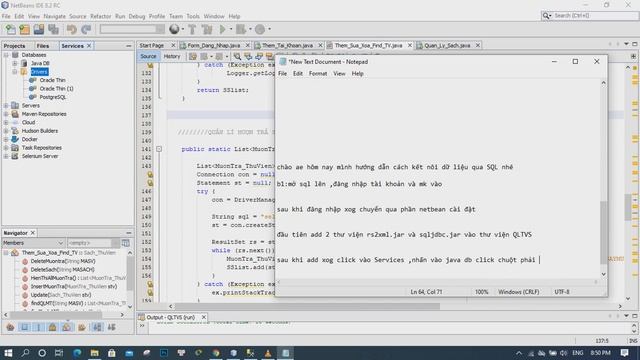Click the Undo toolbar icon
The height and width of the screenshot is (360, 640).
pos(72,29)
